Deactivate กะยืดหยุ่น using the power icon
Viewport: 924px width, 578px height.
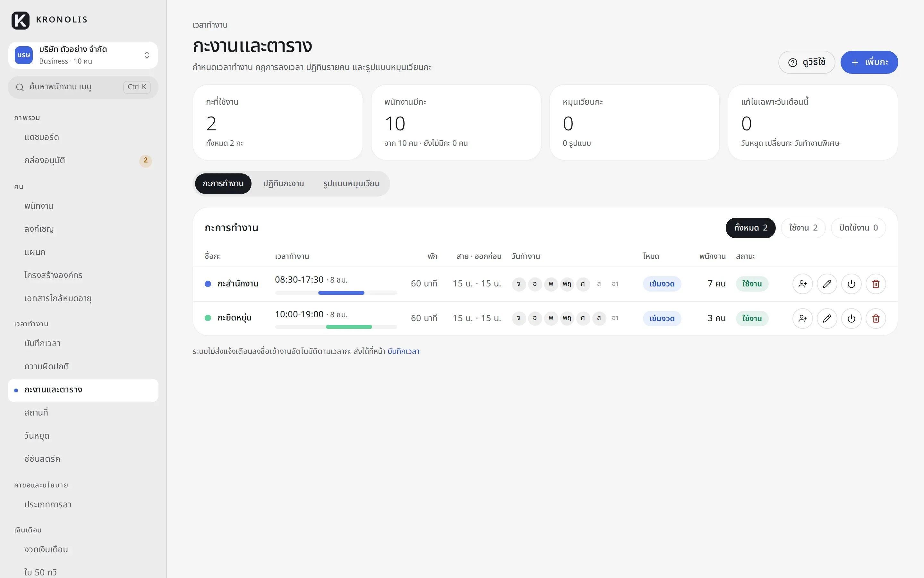851,319
